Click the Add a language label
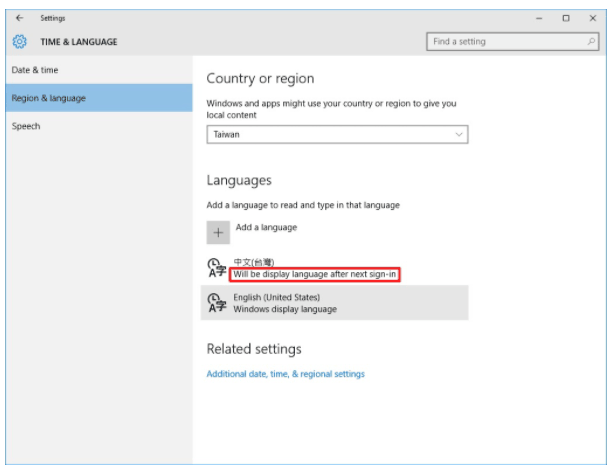 pyautogui.click(x=266, y=228)
